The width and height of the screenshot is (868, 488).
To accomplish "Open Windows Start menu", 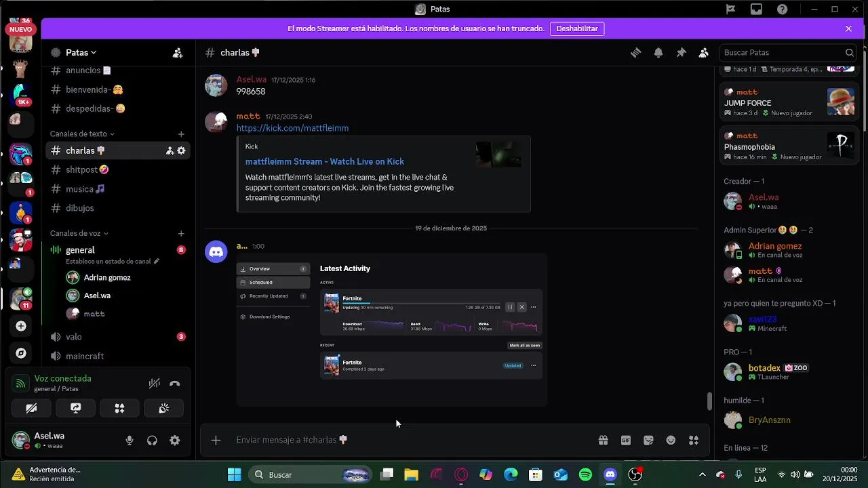I will click(234, 474).
